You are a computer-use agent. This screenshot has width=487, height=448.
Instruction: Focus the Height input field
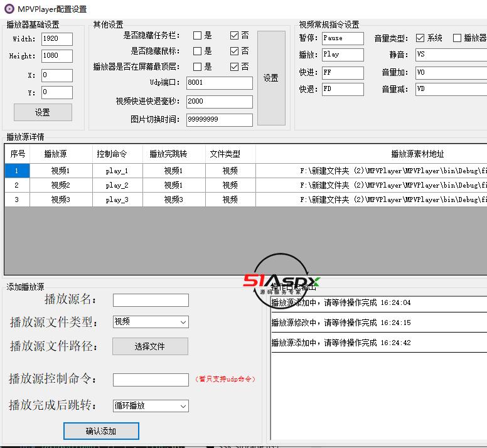click(x=57, y=56)
